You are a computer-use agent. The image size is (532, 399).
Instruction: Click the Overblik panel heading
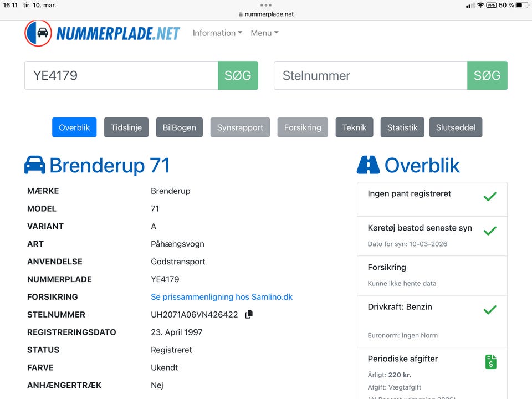(422, 165)
